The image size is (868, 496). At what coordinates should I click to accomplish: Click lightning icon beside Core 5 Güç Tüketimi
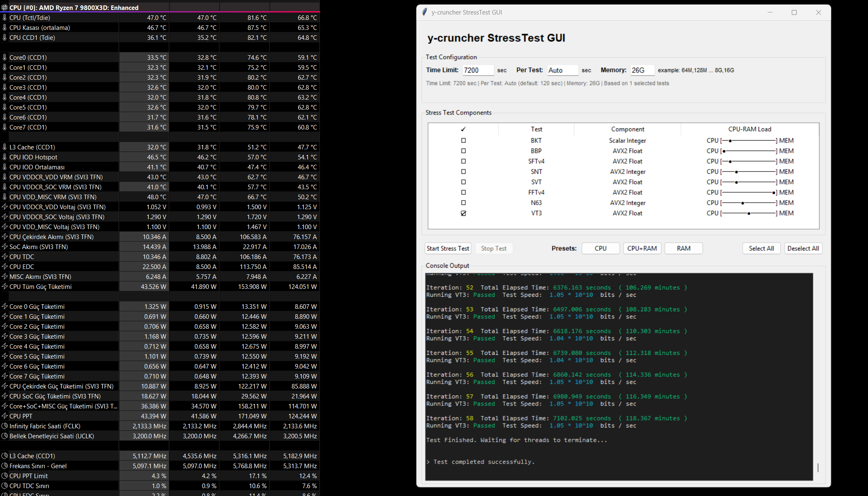point(5,356)
